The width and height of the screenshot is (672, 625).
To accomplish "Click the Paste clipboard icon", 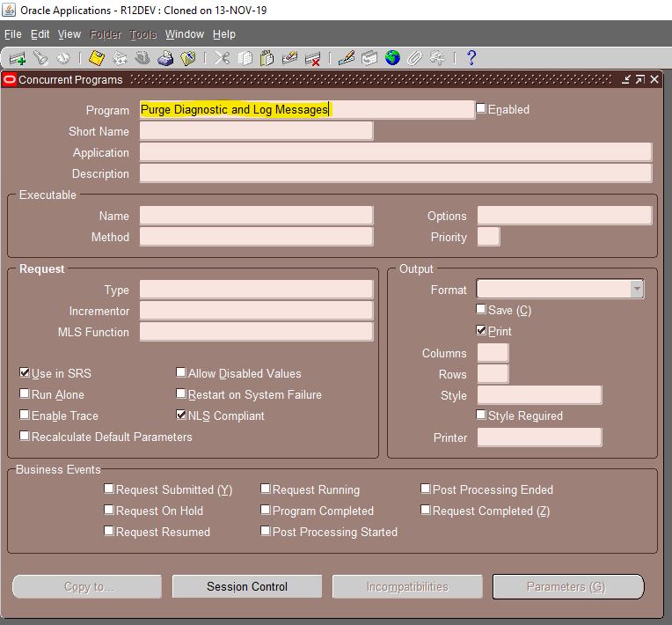I will 267,58.
